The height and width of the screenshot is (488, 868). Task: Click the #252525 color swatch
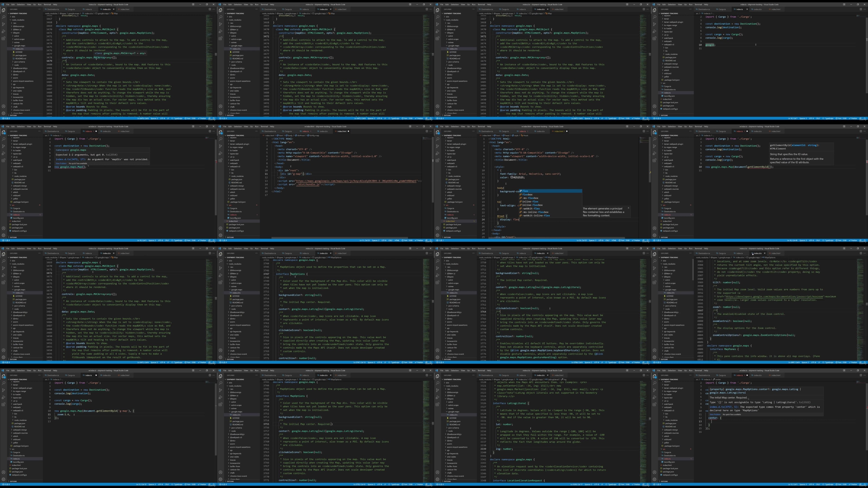[x=512, y=178]
